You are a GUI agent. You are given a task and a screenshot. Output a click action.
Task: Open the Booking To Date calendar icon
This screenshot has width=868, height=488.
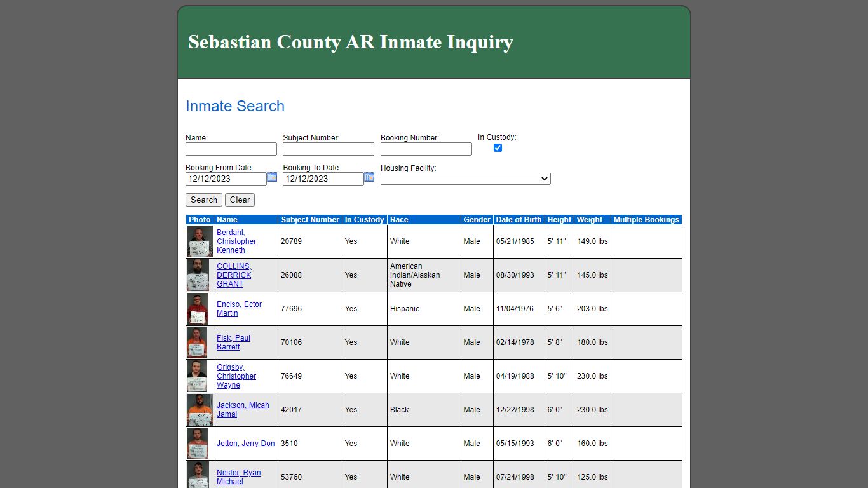click(x=369, y=177)
